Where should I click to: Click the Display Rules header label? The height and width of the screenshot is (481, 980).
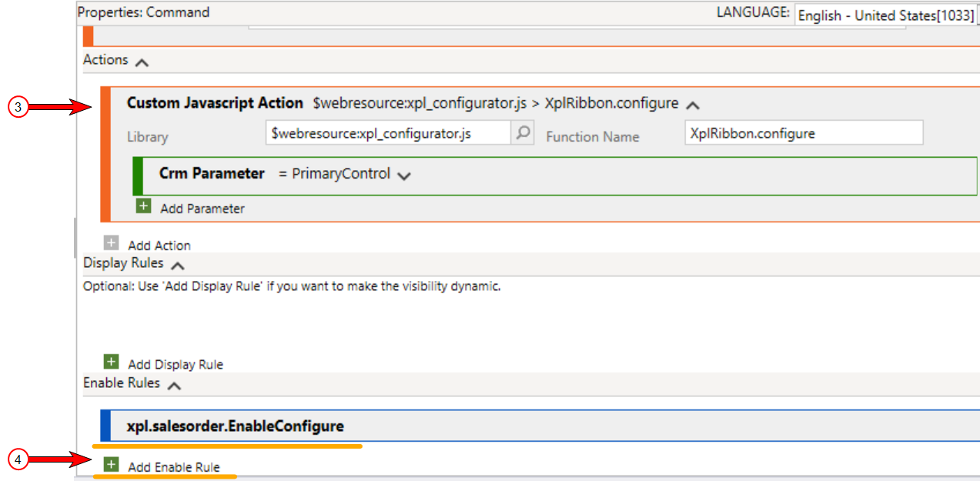tap(123, 262)
